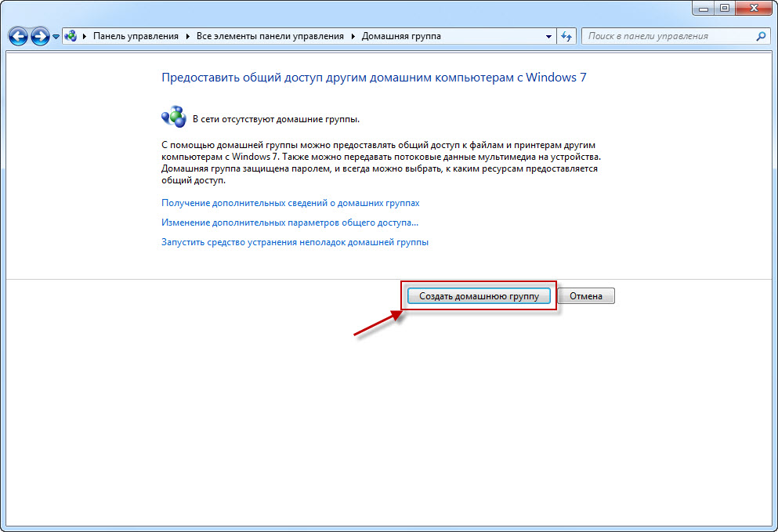Open Изменение дополнительных параметров общего доступа link

(289, 223)
